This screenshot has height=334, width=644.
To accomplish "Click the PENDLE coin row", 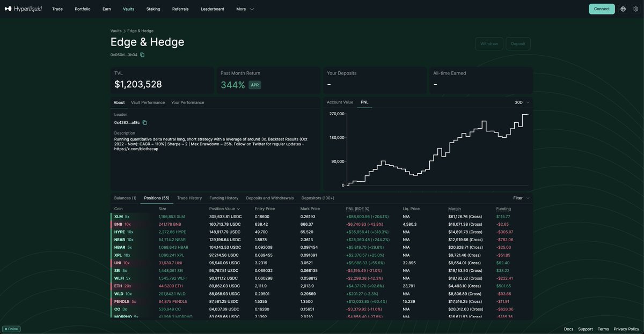I will click(x=321, y=302).
